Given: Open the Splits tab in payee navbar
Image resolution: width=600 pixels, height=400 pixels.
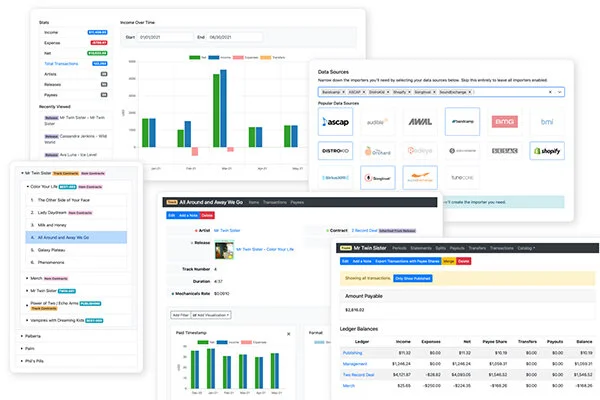Looking at the screenshot, I should (440, 248).
